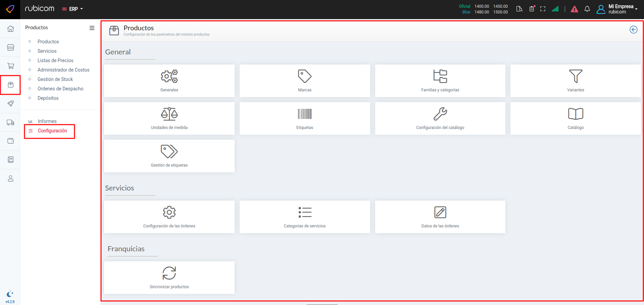
Task: Select the truck delivery icon in sidebar
Action: (x=10, y=122)
